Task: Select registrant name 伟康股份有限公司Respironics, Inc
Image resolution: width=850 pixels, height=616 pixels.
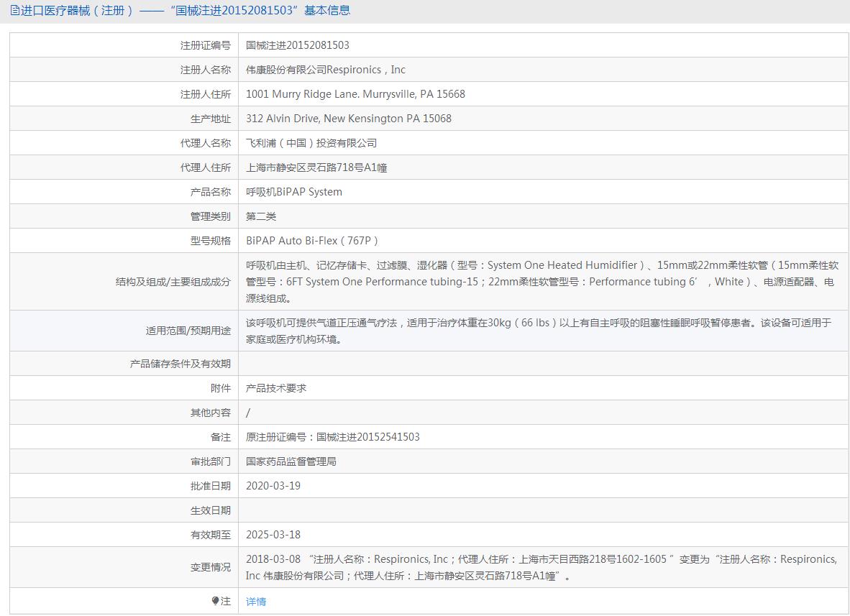Action: [x=326, y=70]
